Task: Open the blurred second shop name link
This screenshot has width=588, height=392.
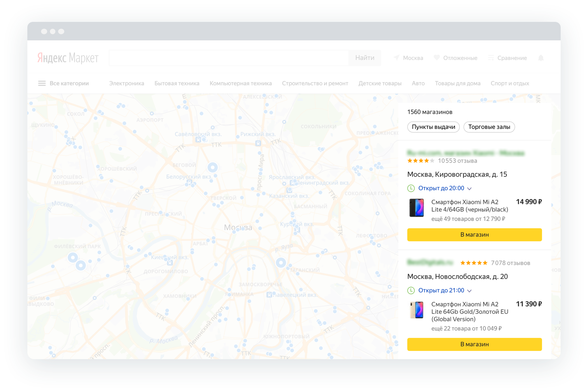Action: 430,262
